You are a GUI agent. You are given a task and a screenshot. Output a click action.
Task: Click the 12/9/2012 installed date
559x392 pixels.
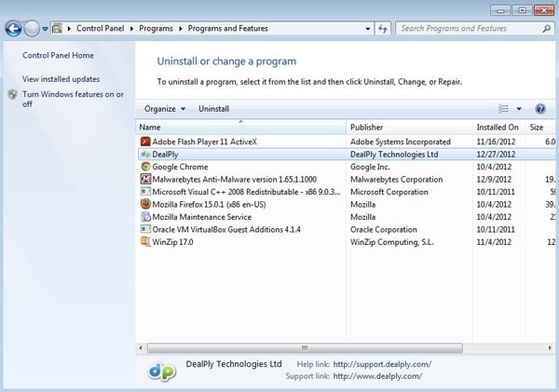click(x=494, y=180)
